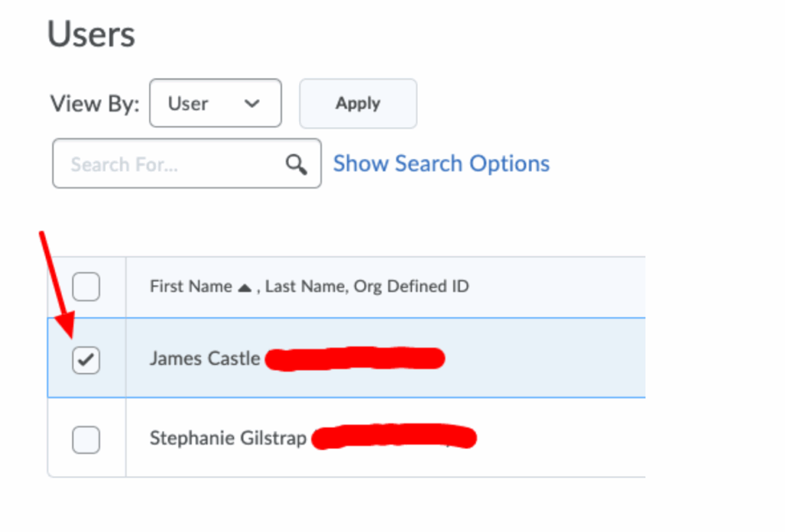Tick the select-all checkbox in the header row
The width and height of the screenshot is (785, 532).
[x=86, y=287]
